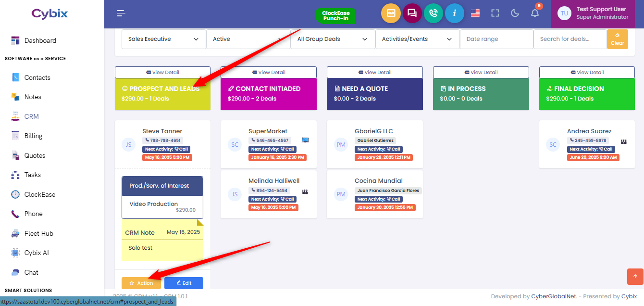Open the GbarielG LLC deal name
The height and width of the screenshot is (306, 644).
pyautogui.click(x=374, y=131)
